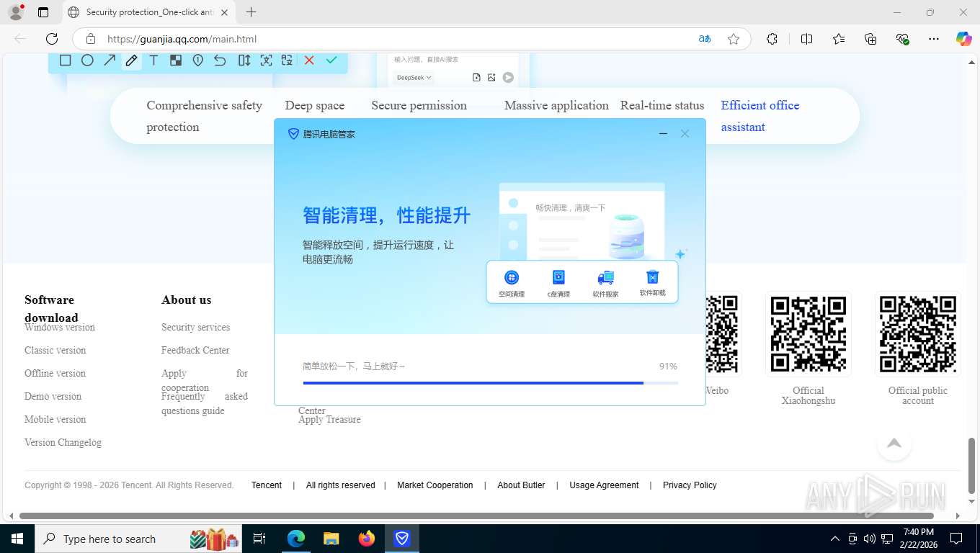Screen dimensions: 980x553
Task: Select the pencil freehand tool
Action: [131, 60]
